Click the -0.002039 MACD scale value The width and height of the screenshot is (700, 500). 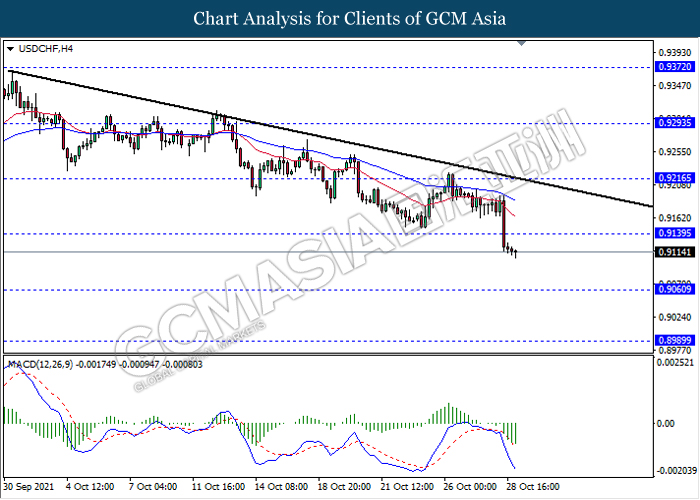676,471
